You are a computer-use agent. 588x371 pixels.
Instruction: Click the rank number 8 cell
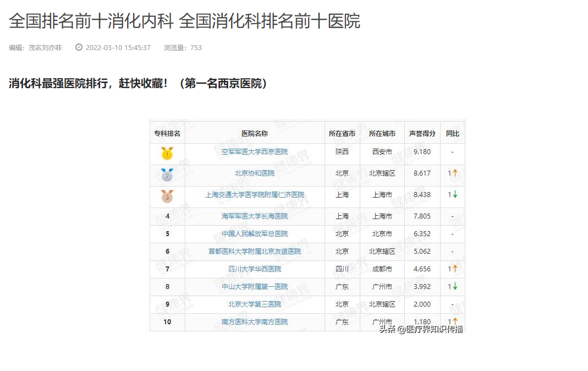(167, 287)
